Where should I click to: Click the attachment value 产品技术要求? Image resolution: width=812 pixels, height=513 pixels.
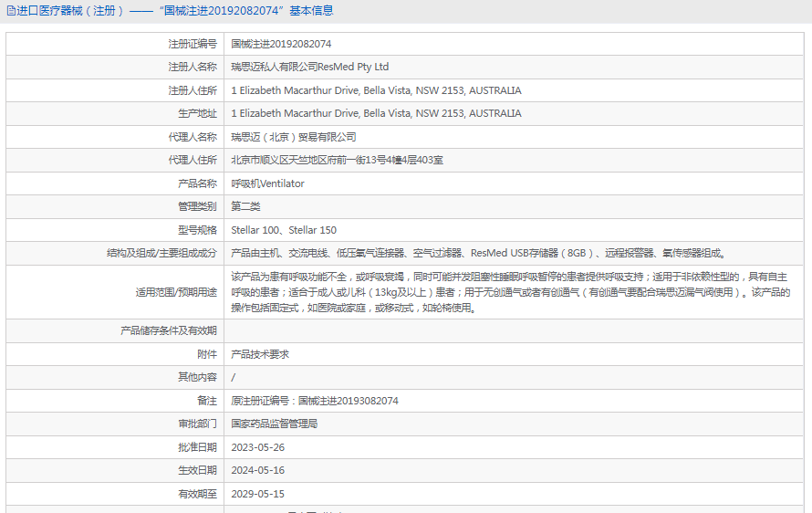pyautogui.click(x=260, y=354)
